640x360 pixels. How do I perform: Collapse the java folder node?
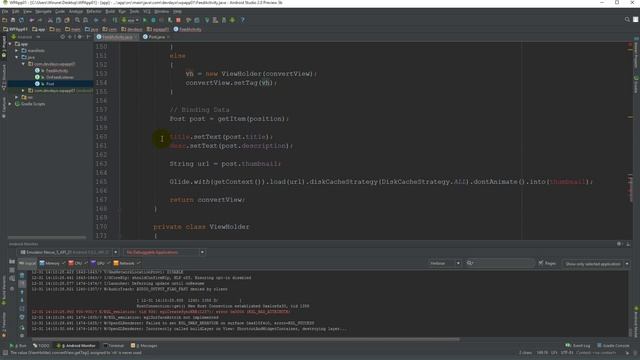(17, 57)
